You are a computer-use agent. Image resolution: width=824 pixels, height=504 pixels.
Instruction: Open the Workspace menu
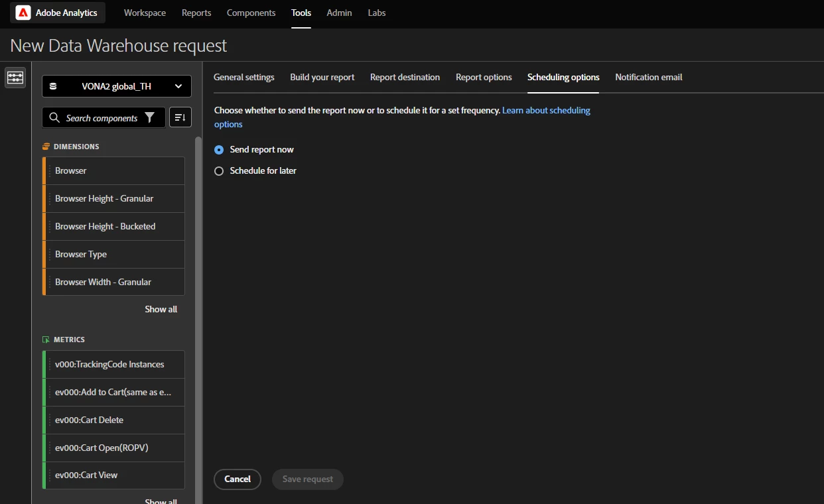tap(145, 13)
